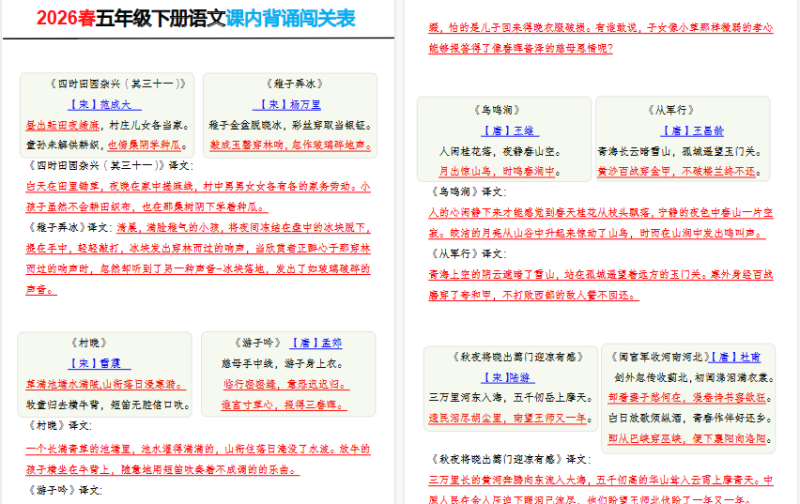
Task: Select the line 村庄儿女各当家
Action: click(x=146, y=125)
